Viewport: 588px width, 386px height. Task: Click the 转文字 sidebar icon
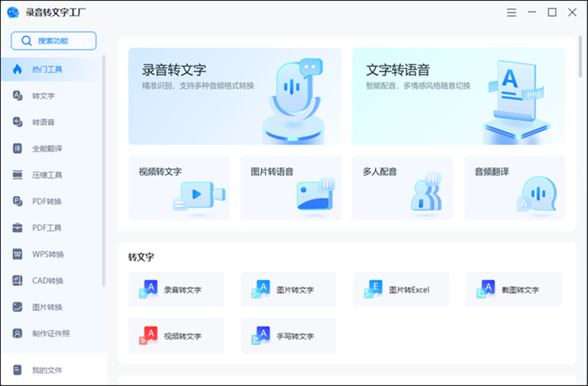tap(18, 95)
